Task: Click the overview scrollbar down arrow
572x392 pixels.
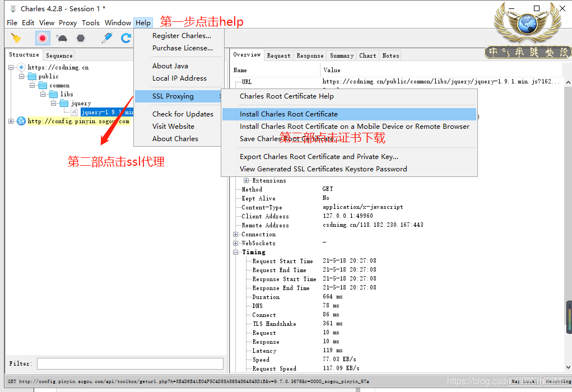Action: click(x=568, y=367)
